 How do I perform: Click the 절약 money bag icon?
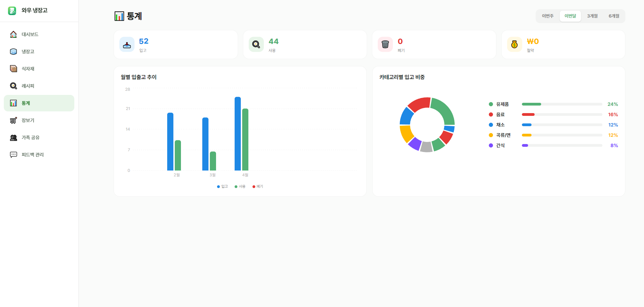point(515,44)
